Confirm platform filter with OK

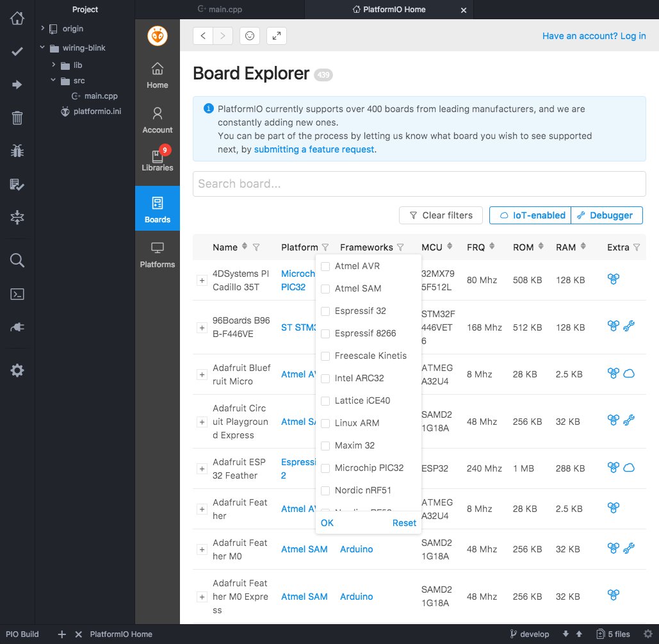pyautogui.click(x=327, y=523)
